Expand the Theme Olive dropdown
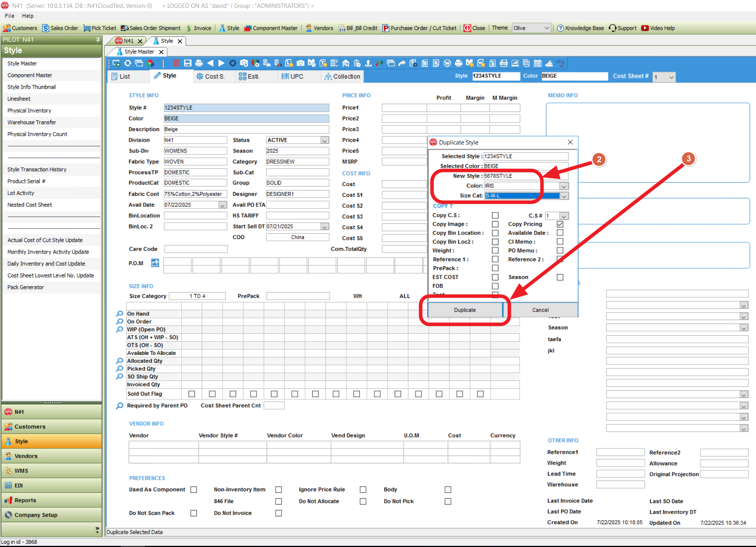Viewport: 756px width, 547px height. 546,28
